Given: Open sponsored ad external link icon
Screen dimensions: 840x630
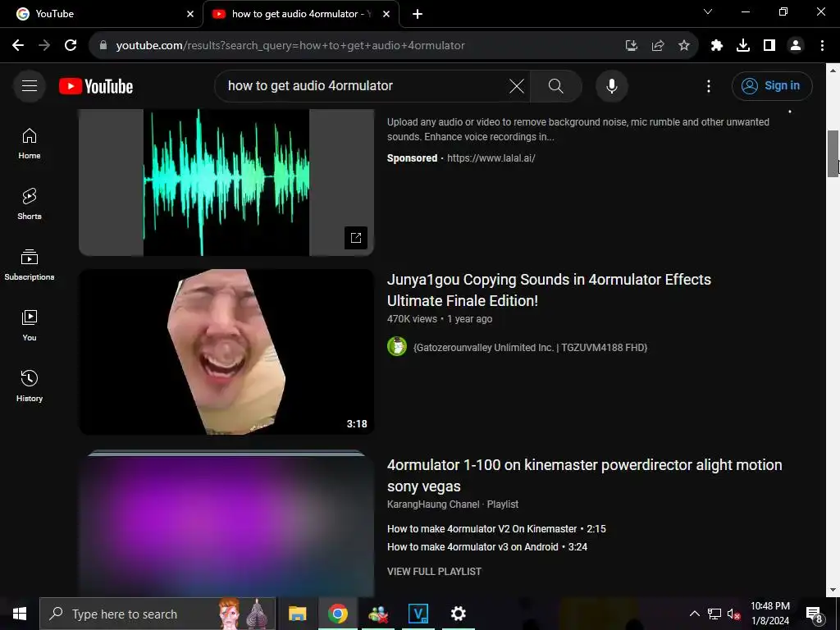Looking at the screenshot, I should point(356,238).
